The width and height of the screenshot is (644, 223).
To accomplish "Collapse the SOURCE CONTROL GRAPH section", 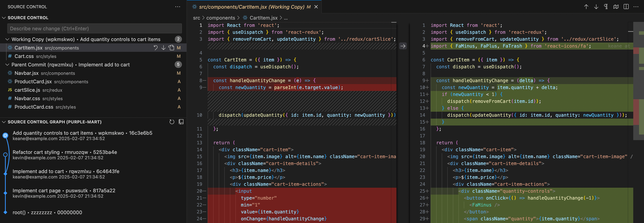I will (x=4, y=122).
